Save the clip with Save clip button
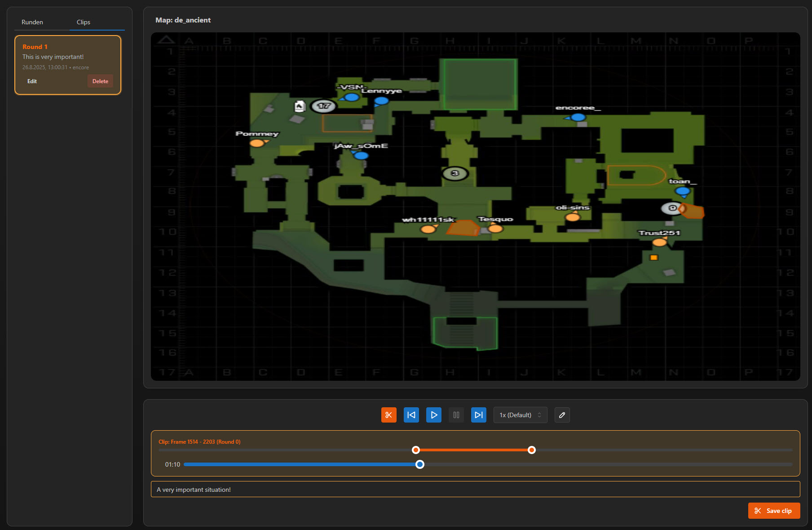The image size is (812, 530). pos(774,511)
